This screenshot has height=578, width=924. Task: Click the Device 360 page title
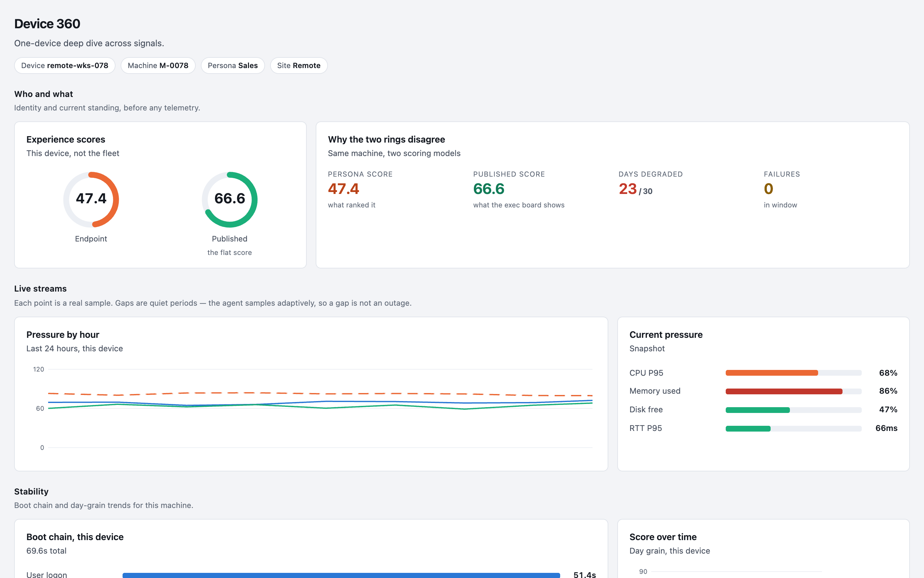[47, 24]
